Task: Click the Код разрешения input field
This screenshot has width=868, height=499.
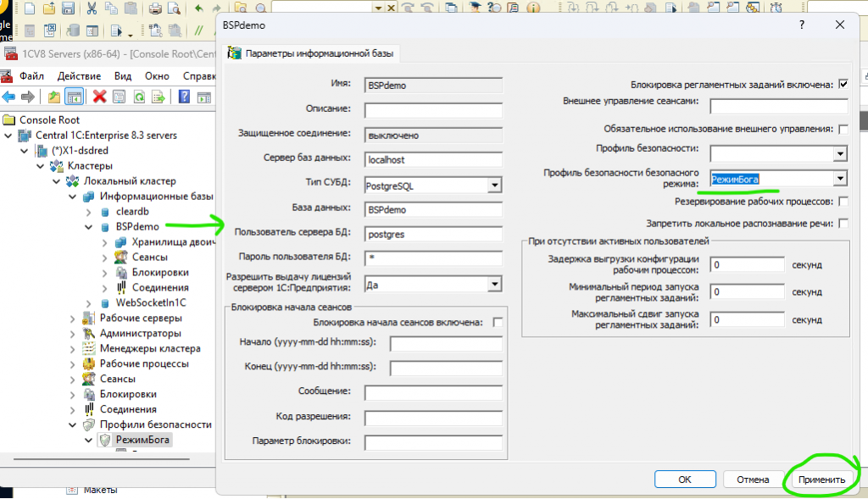Action: pyautogui.click(x=433, y=418)
